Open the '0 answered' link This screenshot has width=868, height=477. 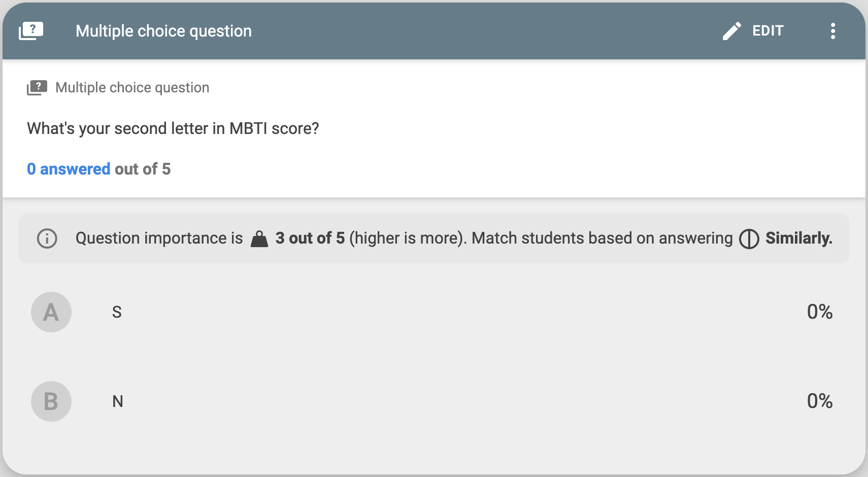(x=69, y=169)
